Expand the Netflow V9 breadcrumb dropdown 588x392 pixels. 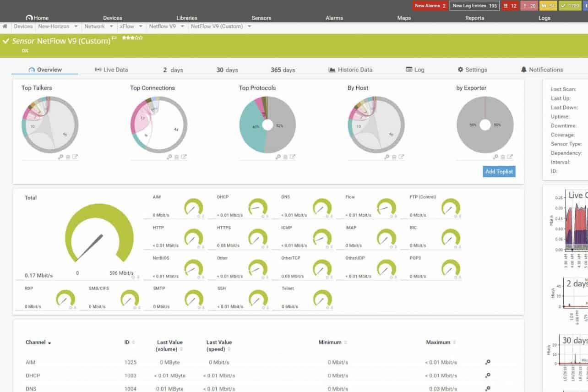[x=182, y=26]
